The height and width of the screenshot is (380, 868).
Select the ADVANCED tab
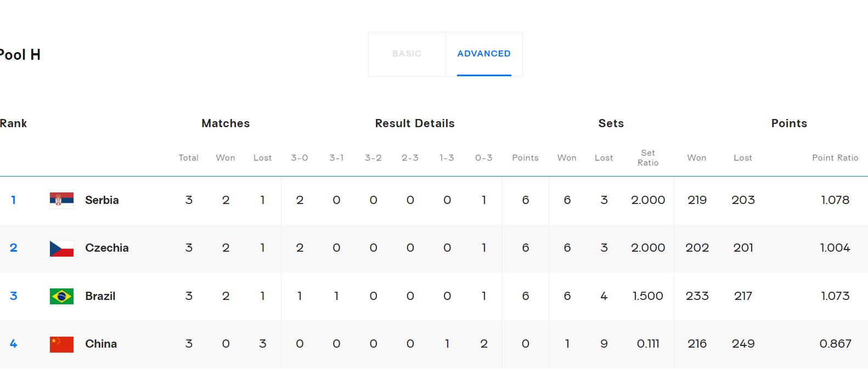tap(484, 54)
